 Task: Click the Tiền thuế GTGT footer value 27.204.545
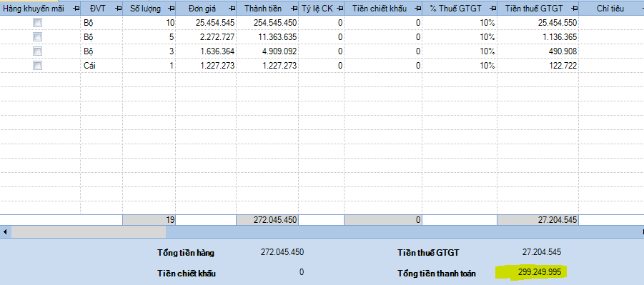point(541,252)
